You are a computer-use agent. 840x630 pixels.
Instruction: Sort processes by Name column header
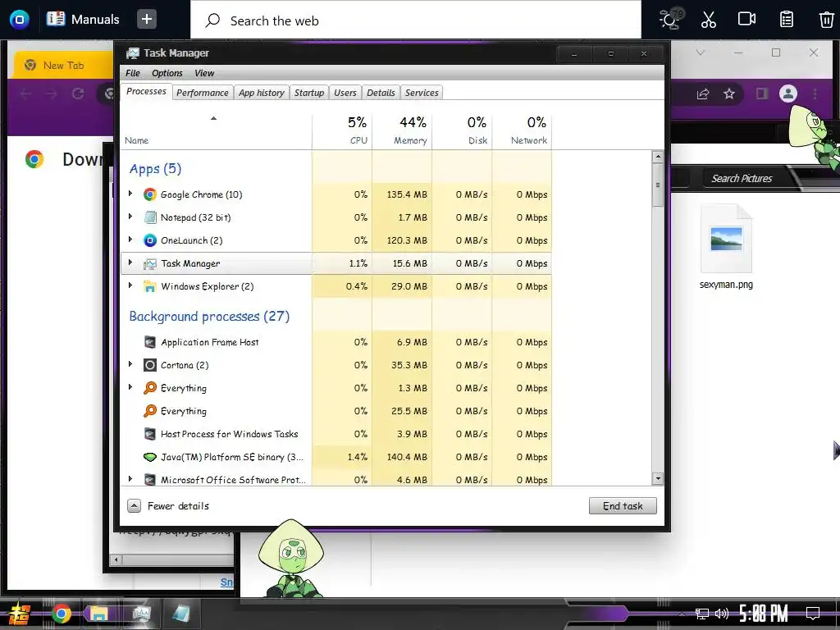coord(217,130)
